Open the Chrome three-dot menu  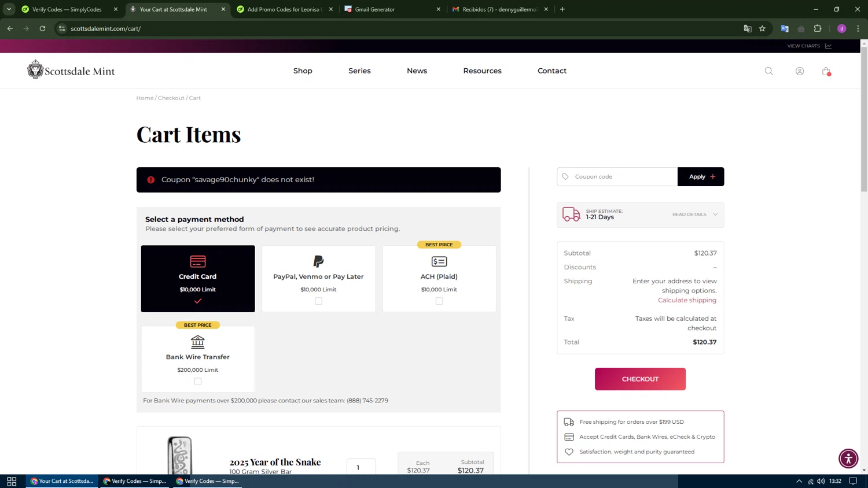[x=858, y=28]
